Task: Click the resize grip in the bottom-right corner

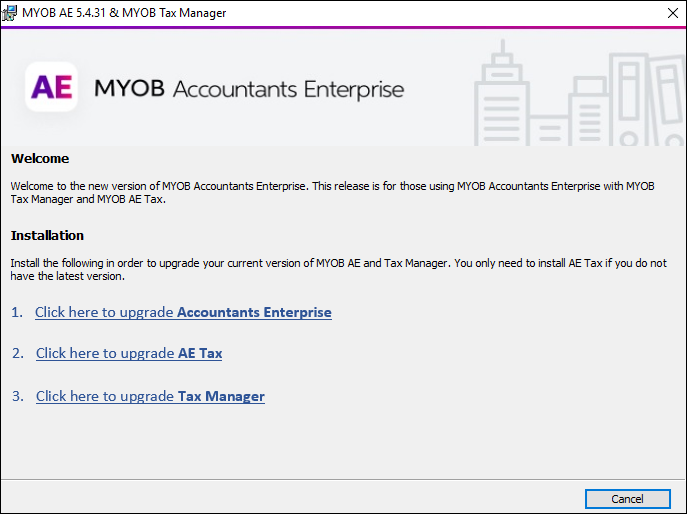Action: (x=680, y=508)
